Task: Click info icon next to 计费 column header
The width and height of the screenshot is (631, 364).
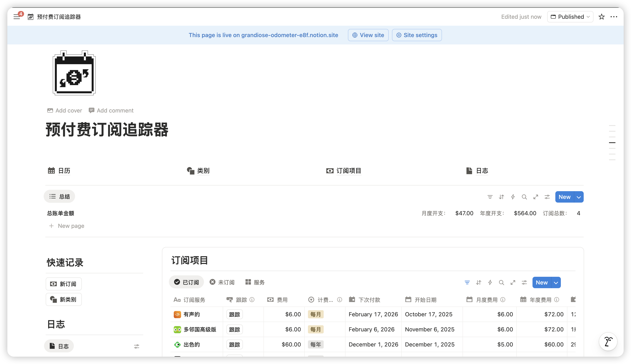Action: pos(339,300)
